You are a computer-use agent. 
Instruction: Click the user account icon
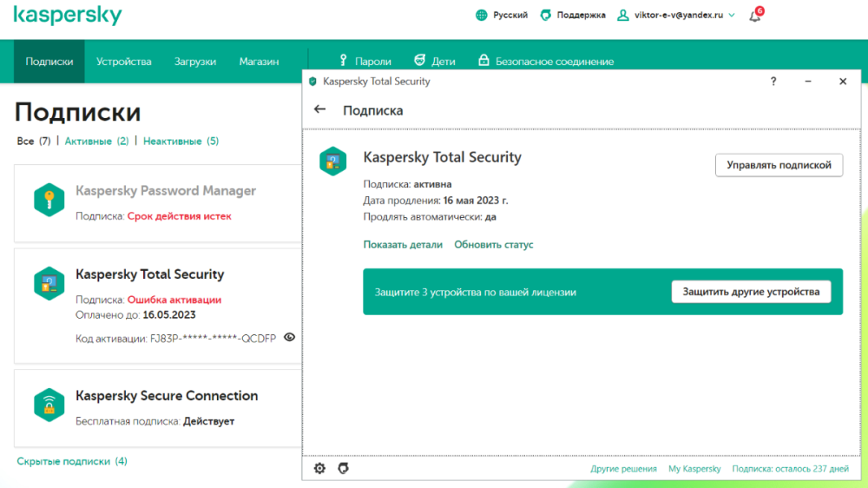click(622, 15)
